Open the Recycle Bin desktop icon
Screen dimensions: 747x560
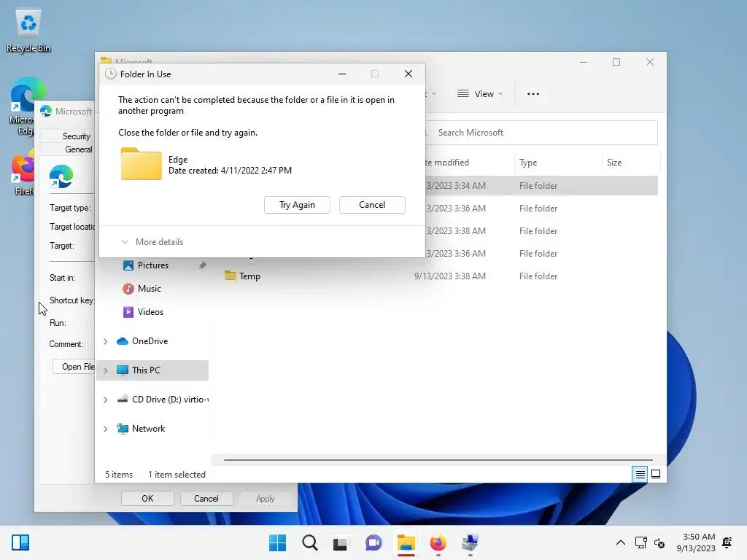pyautogui.click(x=28, y=31)
